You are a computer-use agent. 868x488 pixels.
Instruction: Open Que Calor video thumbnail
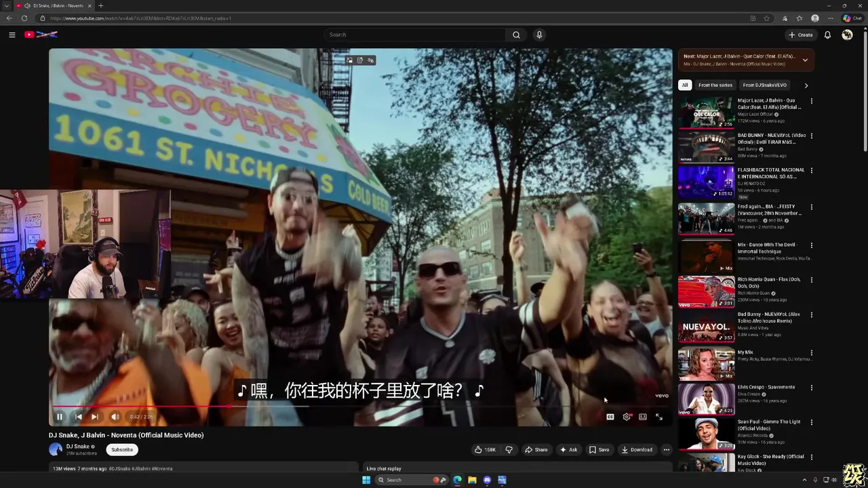(707, 112)
